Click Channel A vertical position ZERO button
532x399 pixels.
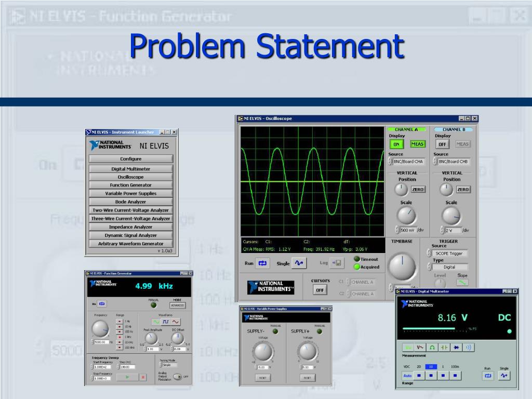[x=418, y=190]
